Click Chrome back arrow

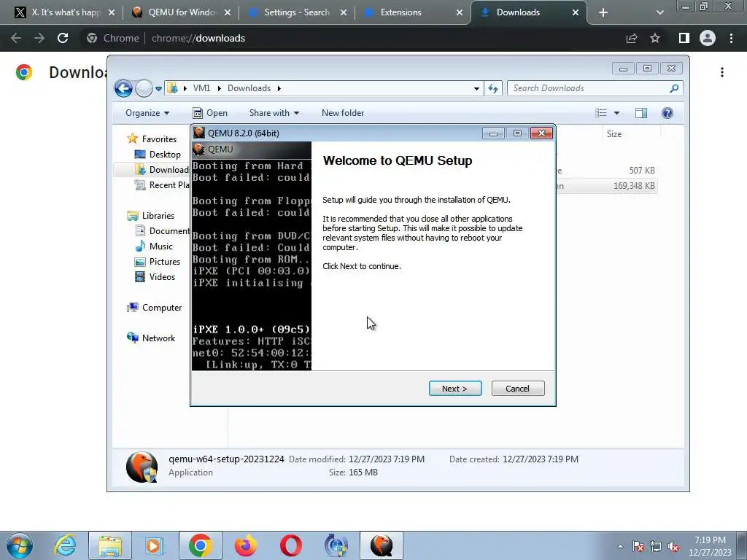16,38
